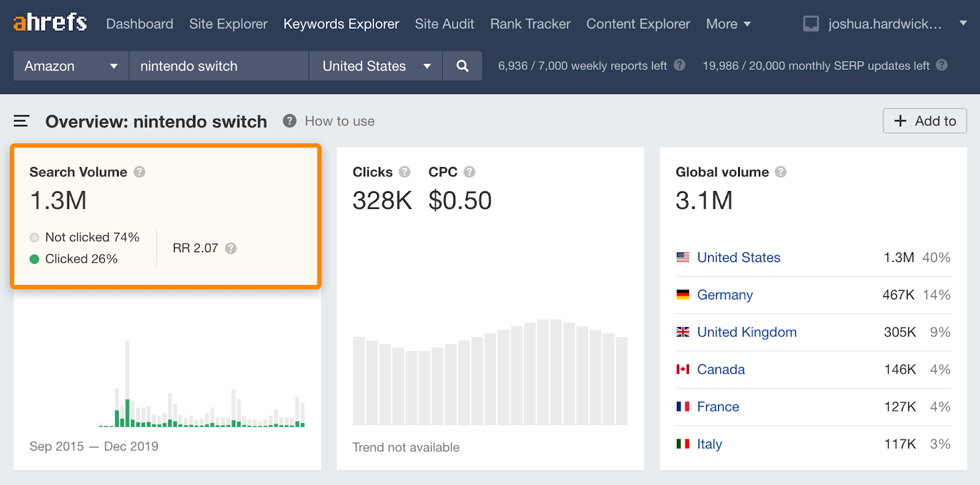Click help icon after weekly reports left
The height and width of the screenshot is (485, 980).
point(679,65)
